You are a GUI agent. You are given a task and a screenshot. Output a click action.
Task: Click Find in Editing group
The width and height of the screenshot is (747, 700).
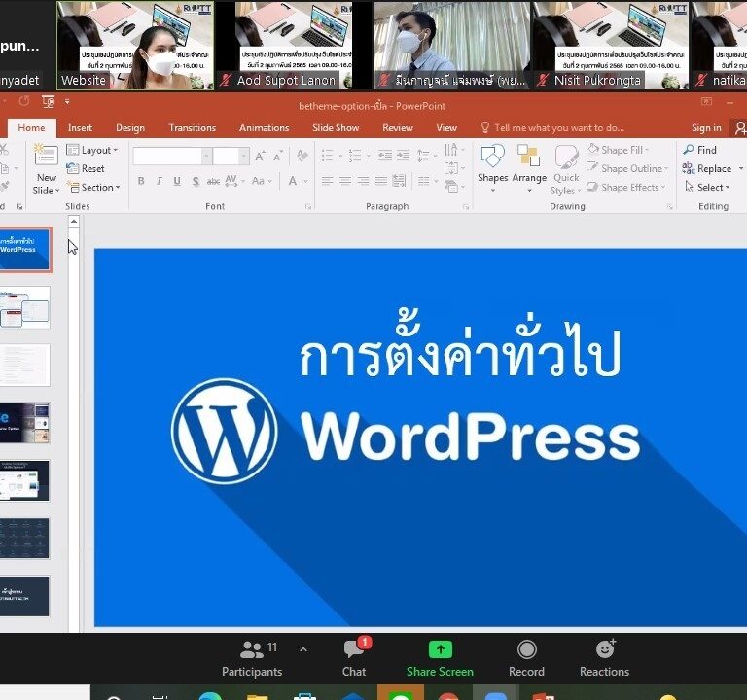tap(700, 150)
